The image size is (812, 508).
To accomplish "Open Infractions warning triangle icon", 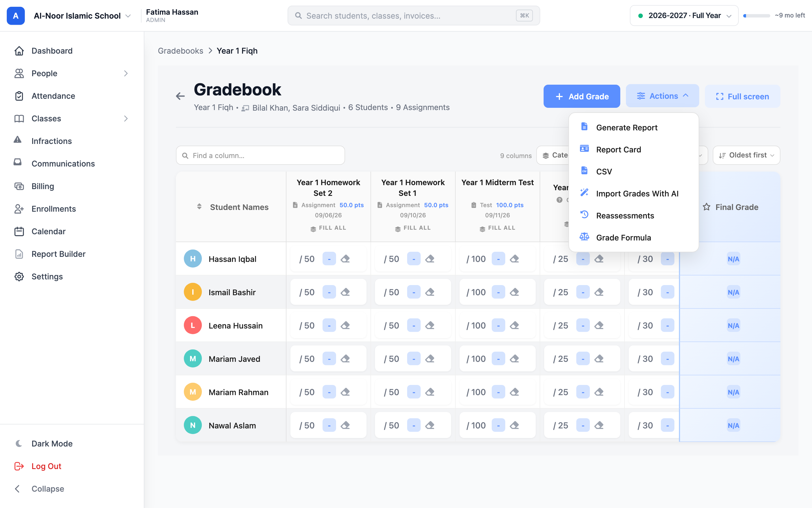I will pos(17,140).
